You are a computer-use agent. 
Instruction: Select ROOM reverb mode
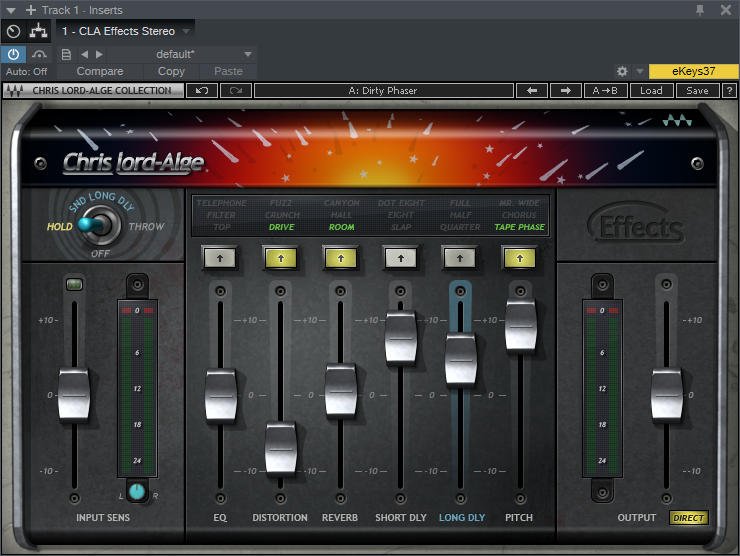(x=341, y=227)
